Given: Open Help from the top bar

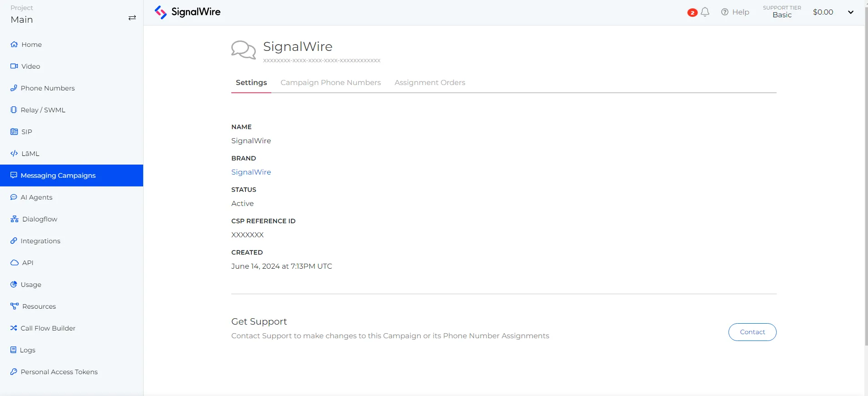Looking at the screenshot, I should pos(735,12).
